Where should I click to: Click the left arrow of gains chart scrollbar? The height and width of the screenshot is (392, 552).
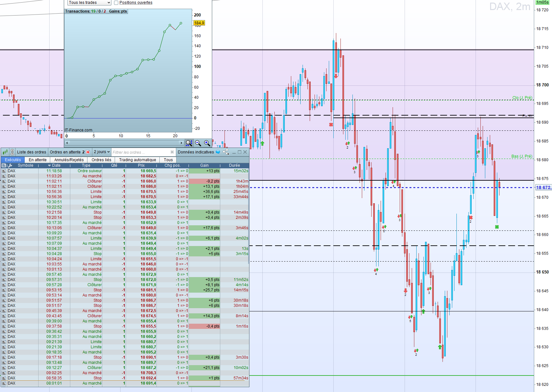(67, 143)
